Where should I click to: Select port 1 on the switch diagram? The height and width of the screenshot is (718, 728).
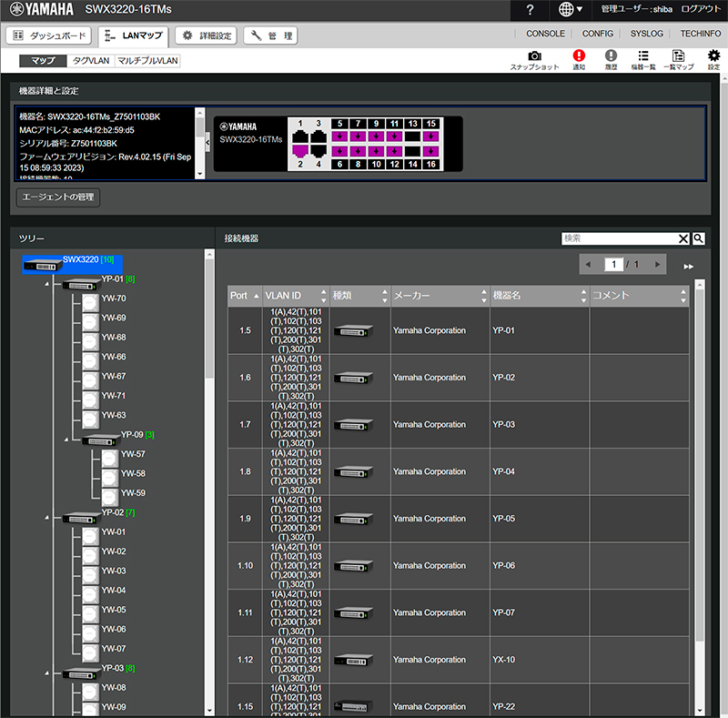pos(300,137)
